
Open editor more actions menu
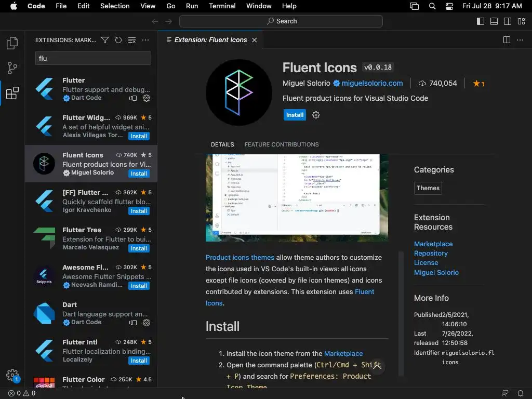(520, 40)
